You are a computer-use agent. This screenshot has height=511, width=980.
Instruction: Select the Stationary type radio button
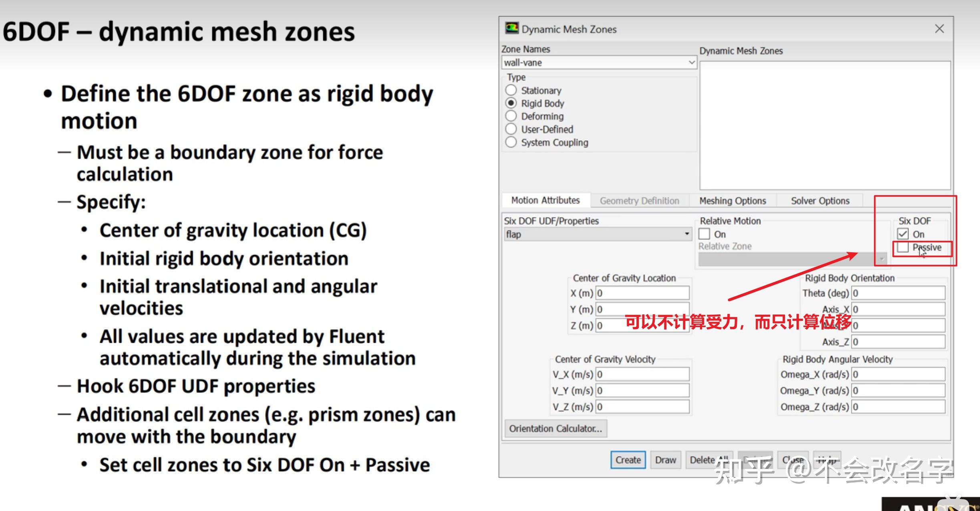pyautogui.click(x=511, y=90)
